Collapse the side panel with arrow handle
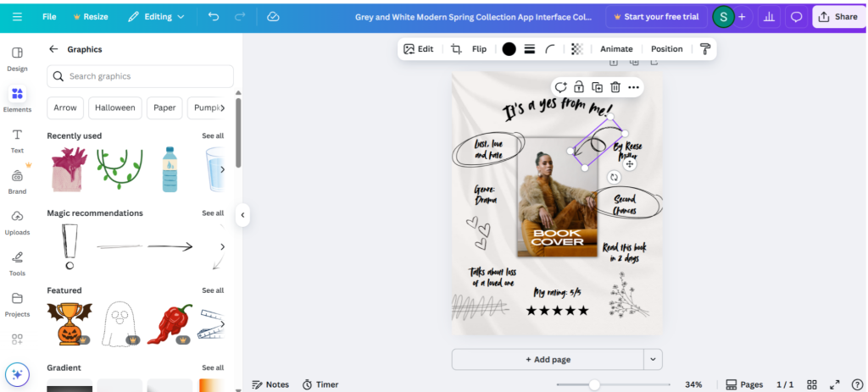Viewport: 868px width, 392px height. [x=242, y=215]
